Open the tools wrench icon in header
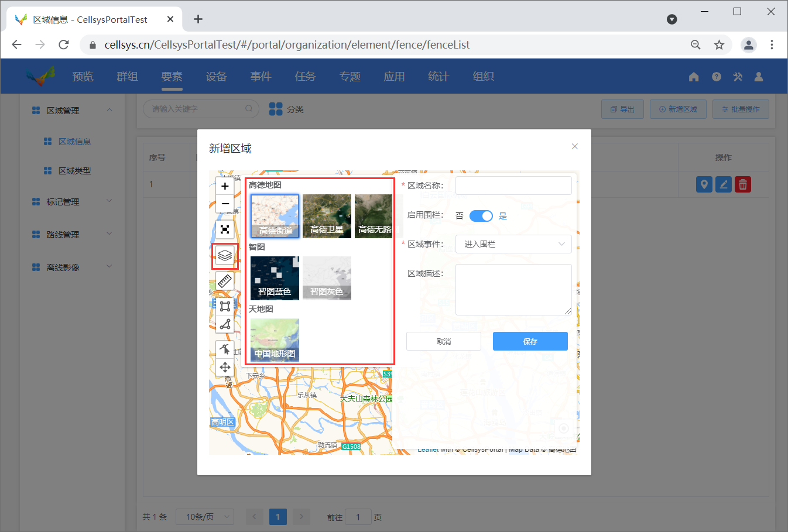Screen dimensions: 788x532 click(738, 77)
